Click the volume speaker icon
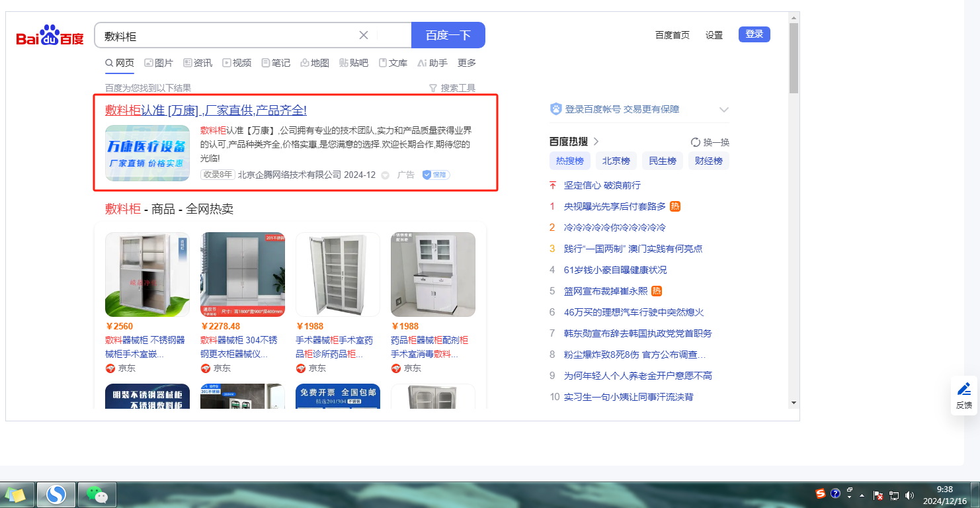The image size is (980, 508). pos(909,495)
